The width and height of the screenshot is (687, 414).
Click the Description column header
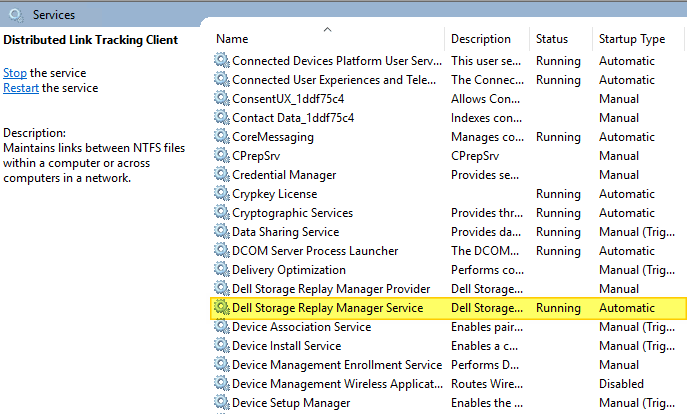pyautogui.click(x=480, y=39)
